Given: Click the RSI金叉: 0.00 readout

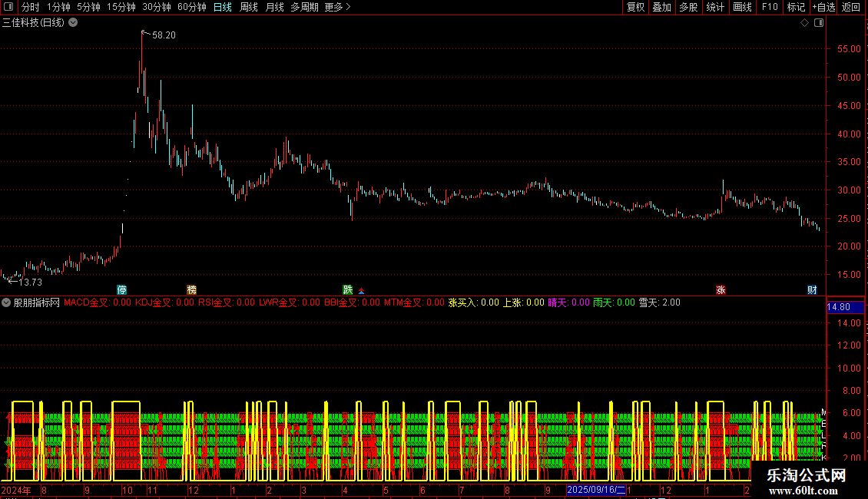Looking at the screenshot, I should coord(227,302).
